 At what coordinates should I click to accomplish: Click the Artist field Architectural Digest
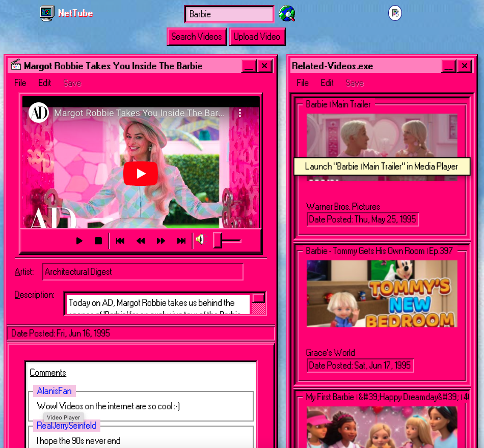pyautogui.click(x=143, y=272)
